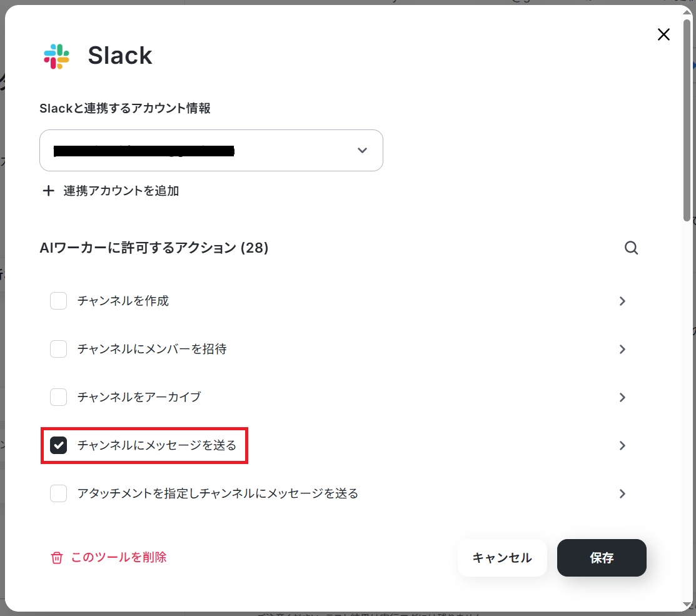
Task: Close the Slack dialog with the X
Action: point(663,34)
